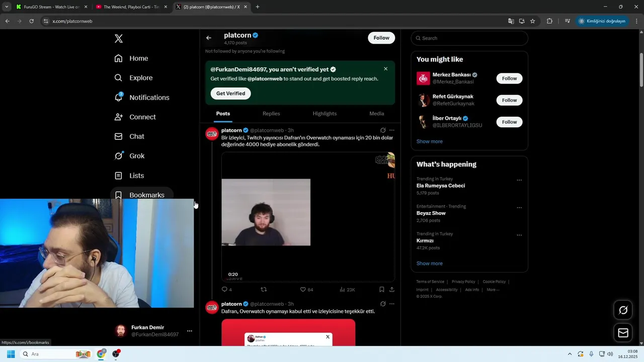The width and height of the screenshot is (644, 362).
Task: Open floating Grok button at bottom right
Action: coord(623,310)
